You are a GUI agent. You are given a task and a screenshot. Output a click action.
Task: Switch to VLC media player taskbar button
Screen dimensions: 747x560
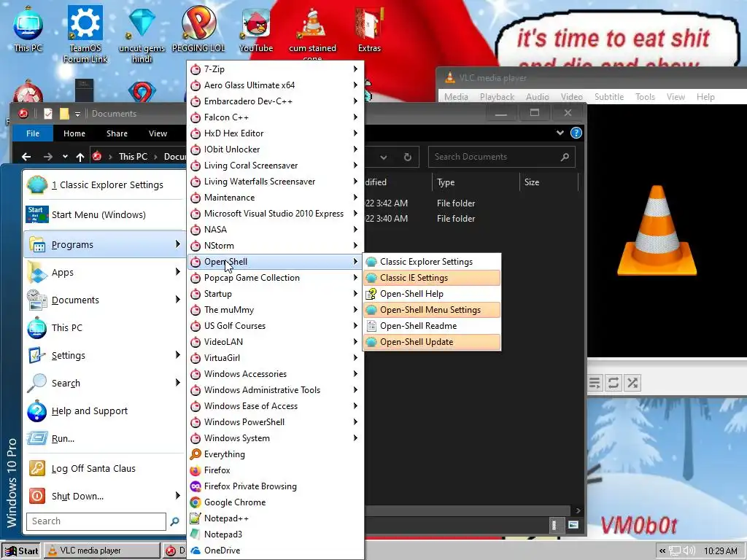tap(102, 551)
